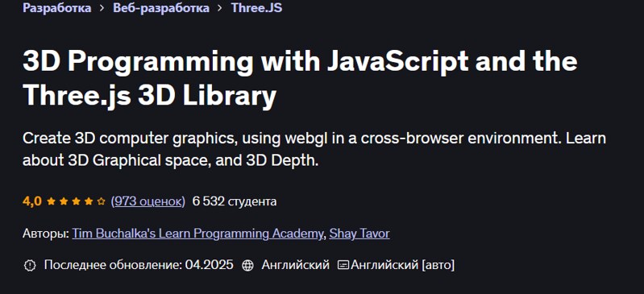Click the chevron between Разработка and Веб-разработка
This screenshot has height=294, width=644.
pyautogui.click(x=102, y=8)
